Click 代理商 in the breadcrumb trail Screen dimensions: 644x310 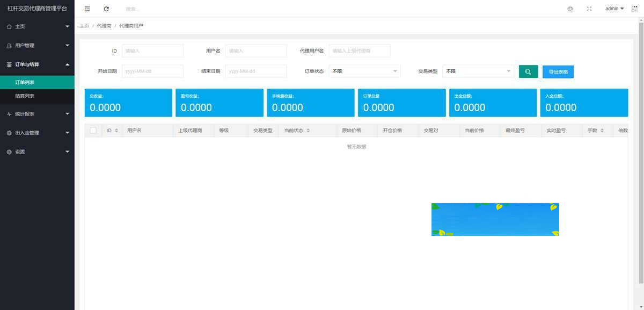pos(104,25)
